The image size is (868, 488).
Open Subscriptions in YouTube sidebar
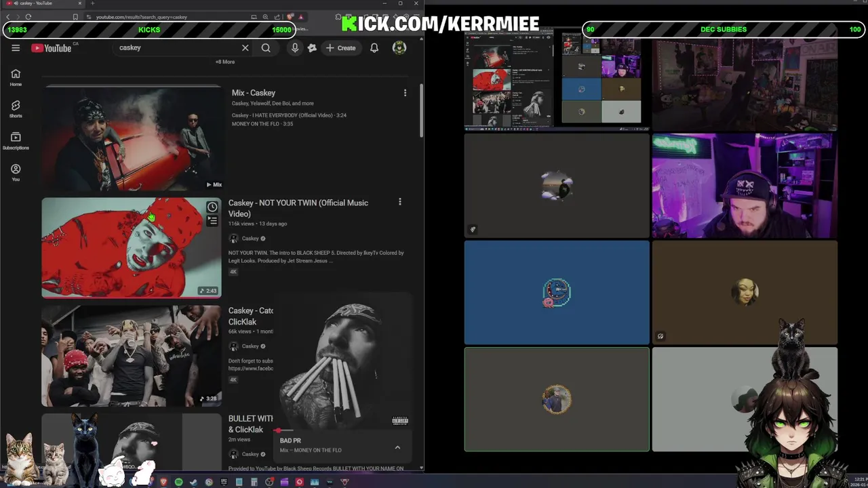(x=16, y=141)
